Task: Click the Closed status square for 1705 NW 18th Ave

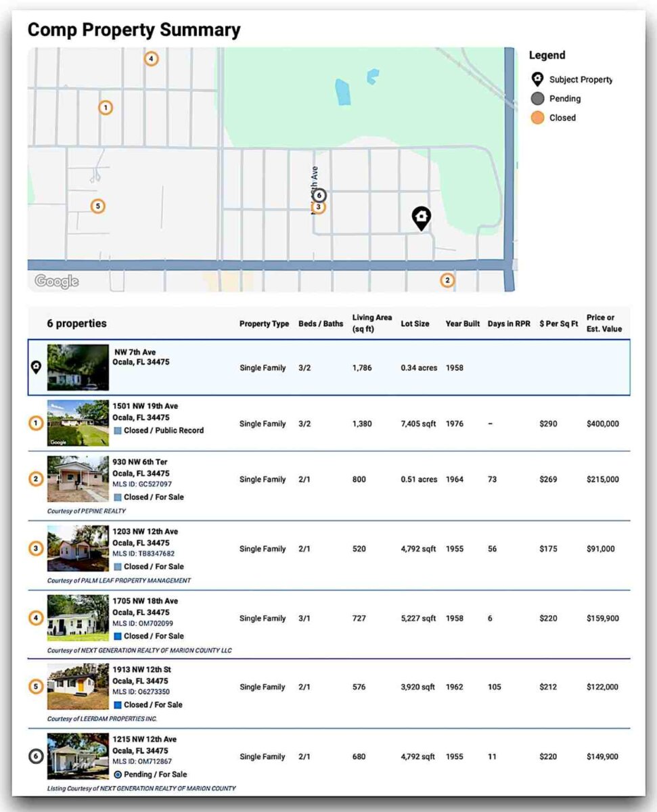Action: click(x=118, y=636)
